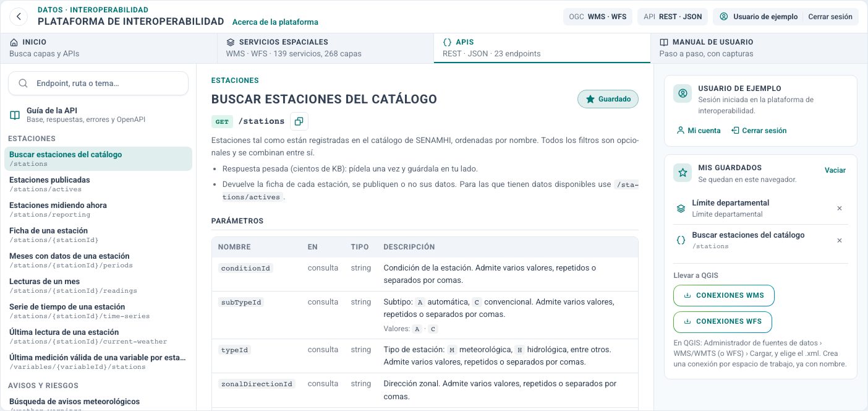Select Buscar estaciones del catálogo in sidebar
This screenshot has height=411, width=868.
tap(98, 159)
